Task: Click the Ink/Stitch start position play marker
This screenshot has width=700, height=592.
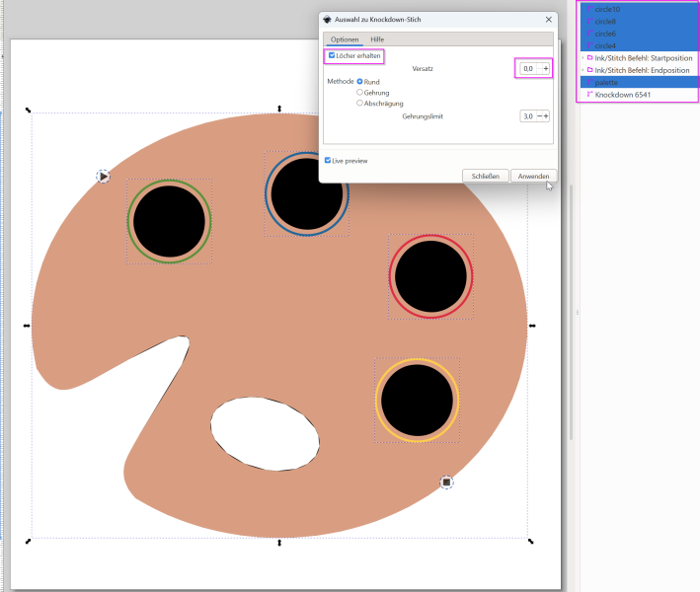Action: [104, 176]
